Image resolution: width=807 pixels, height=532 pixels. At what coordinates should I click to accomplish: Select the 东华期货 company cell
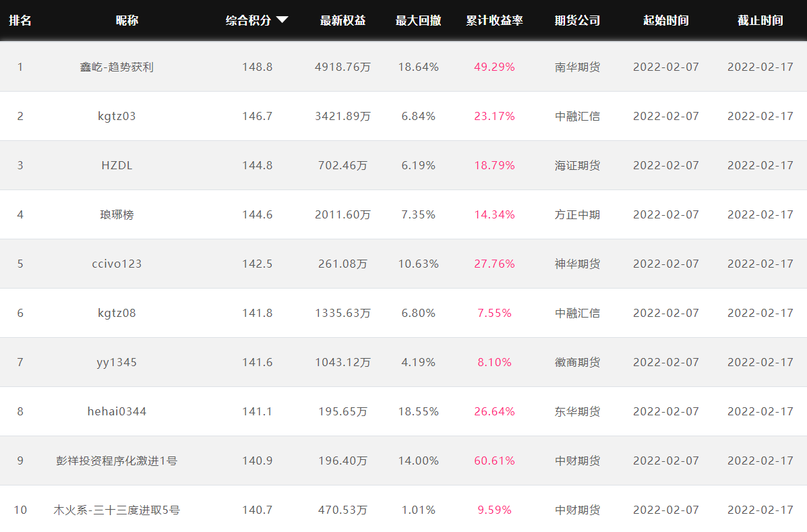click(578, 411)
